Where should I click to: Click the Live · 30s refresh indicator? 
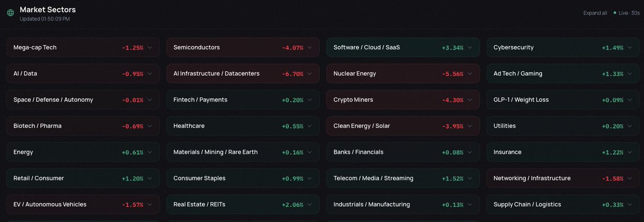(626, 13)
